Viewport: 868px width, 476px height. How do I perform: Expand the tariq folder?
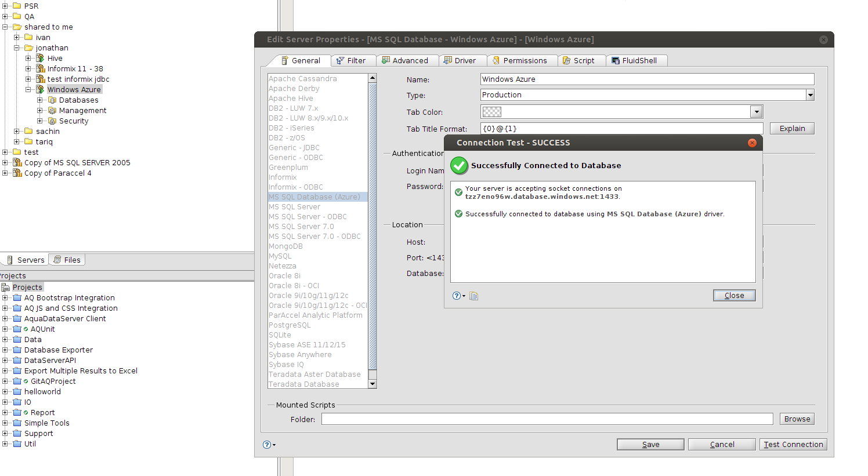[x=16, y=141]
